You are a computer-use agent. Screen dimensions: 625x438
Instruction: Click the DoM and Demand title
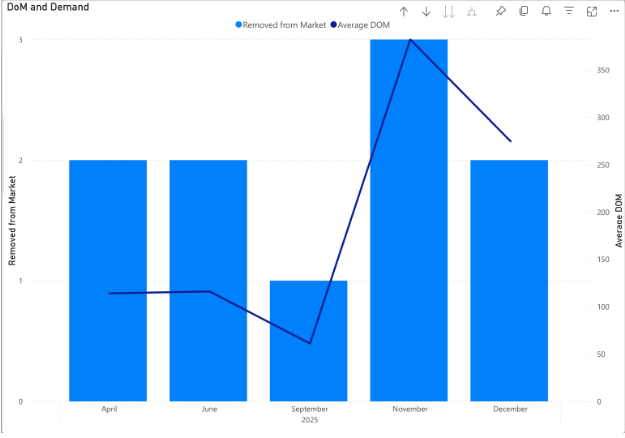click(48, 7)
